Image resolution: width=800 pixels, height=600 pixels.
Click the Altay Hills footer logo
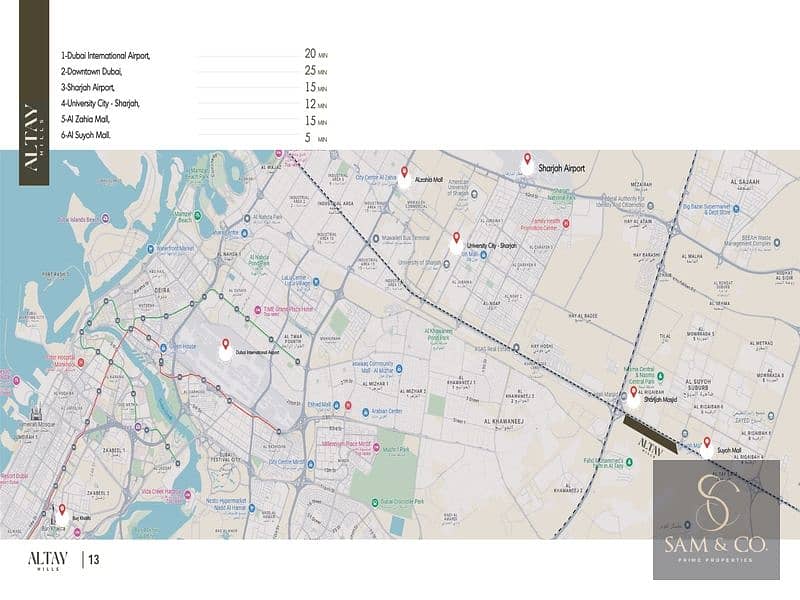47,560
